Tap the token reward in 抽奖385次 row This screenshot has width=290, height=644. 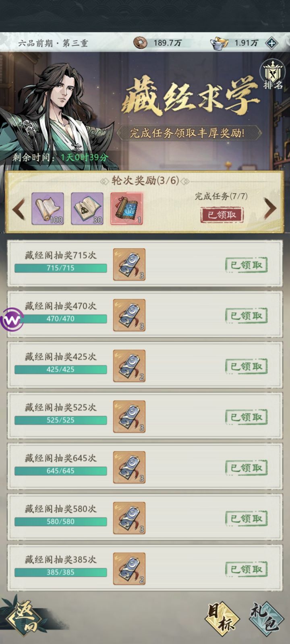(x=129, y=569)
